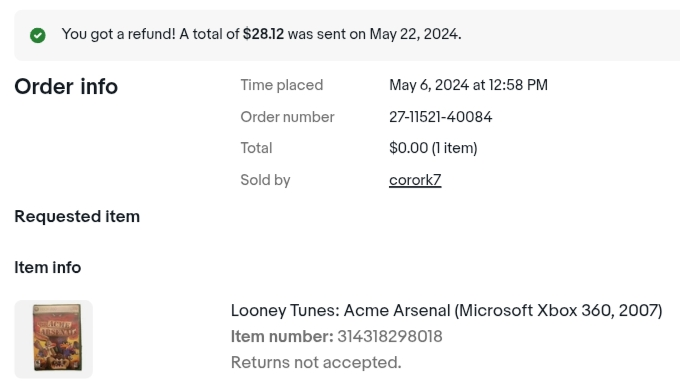Click the Order number label
Image resolution: width=680 pixels, height=390 pixels.
coord(288,117)
